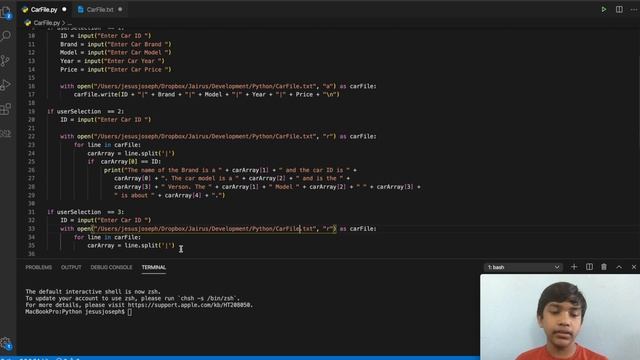Switch to the CarFile.txt editor tab
640x360 pixels.
[x=100, y=9]
